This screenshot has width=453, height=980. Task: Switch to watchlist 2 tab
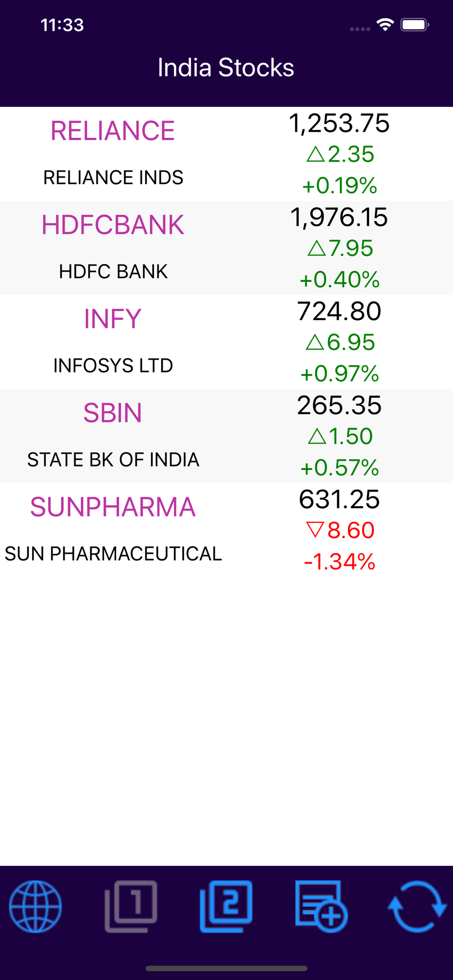point(226,906)
